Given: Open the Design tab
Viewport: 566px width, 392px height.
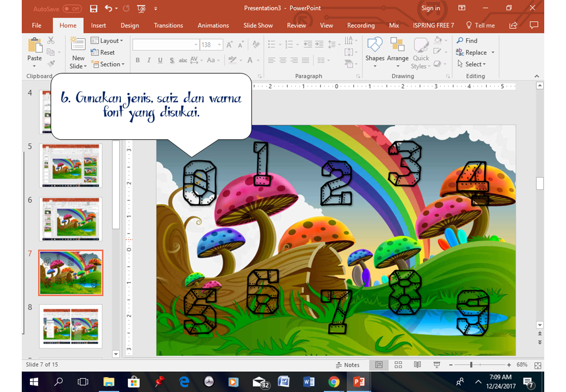Looking at the screenshot, I should pyautogui.click(x=130, y=25).
